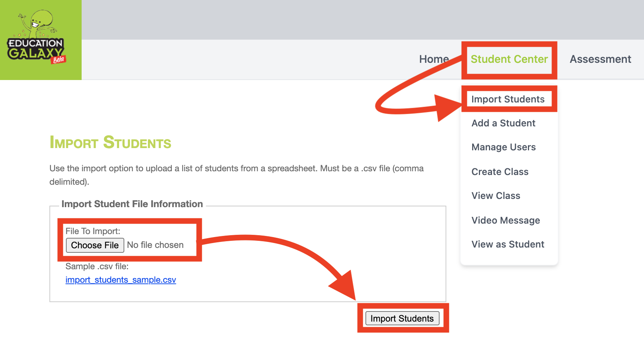
Task: Click the Choose File button
Action: click(x=95, y=245)
